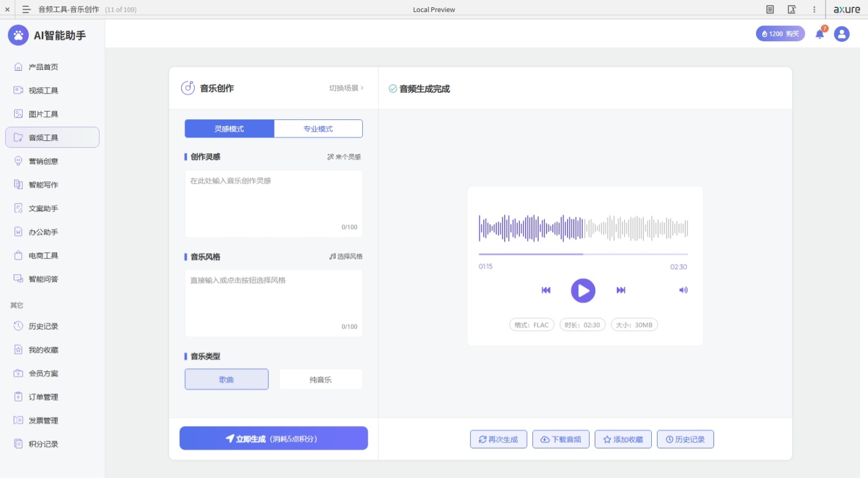Play the generated audio track
Viewport: 868px width, 478px height.
click(x=583, y=291)
